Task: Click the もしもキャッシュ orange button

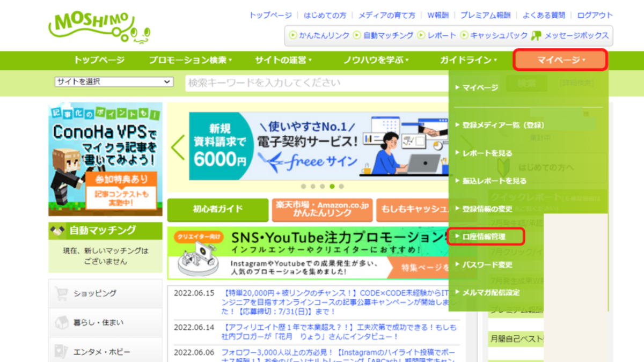Action: [x=412, y=210]
